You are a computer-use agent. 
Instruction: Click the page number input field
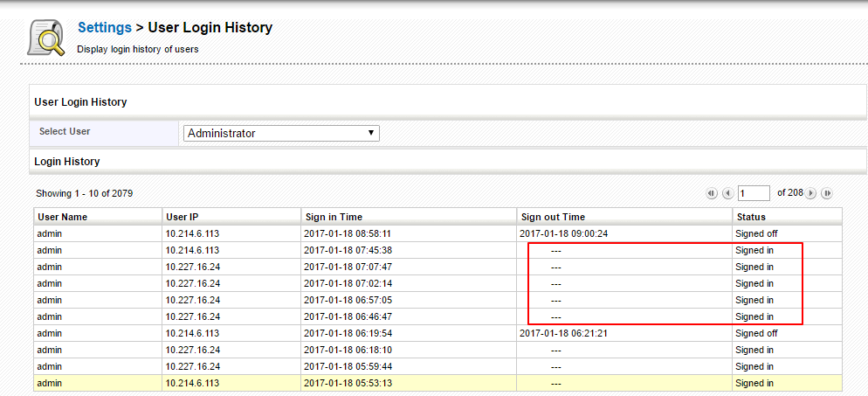754,193
